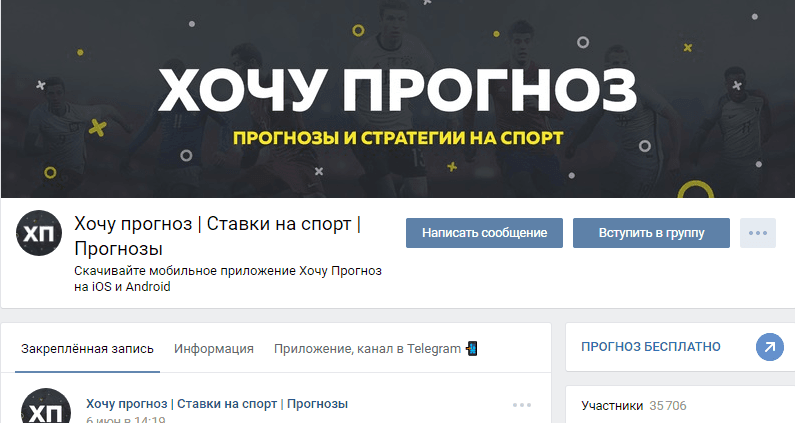This screenshot has height=423, width=795.
Task: Click the blue arrow icon next to ПРОГНОЗ БЕСПЛАТНО
Action: (x=770, y=347)
